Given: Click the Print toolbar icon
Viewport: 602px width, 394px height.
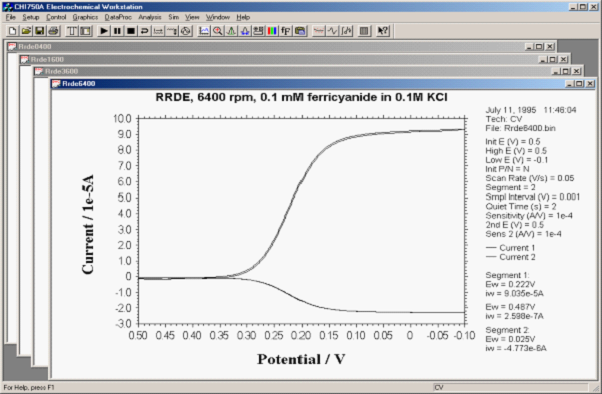Looking at the screenshot, I should coord(53,31).
